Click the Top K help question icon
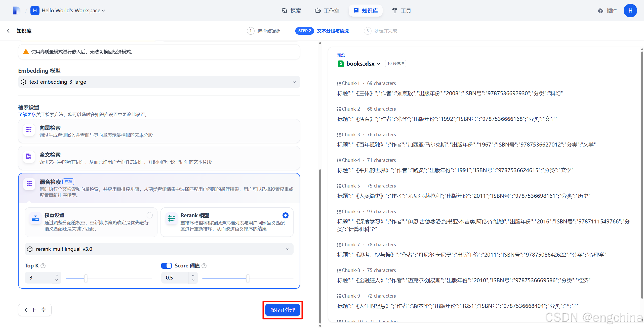 click(43, 266)
